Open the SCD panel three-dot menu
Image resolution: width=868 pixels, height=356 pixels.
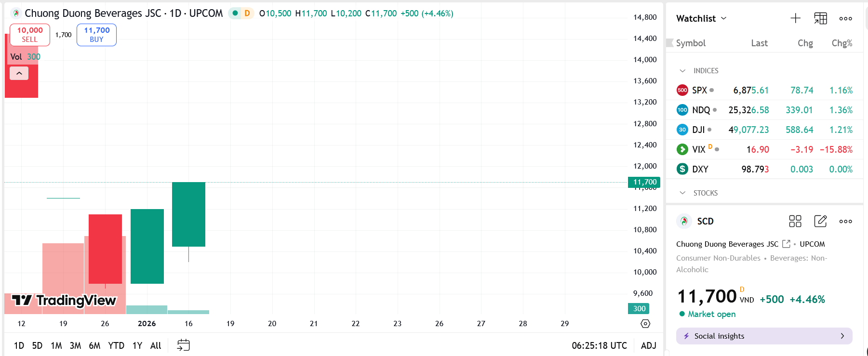click(x=845, y=221)
